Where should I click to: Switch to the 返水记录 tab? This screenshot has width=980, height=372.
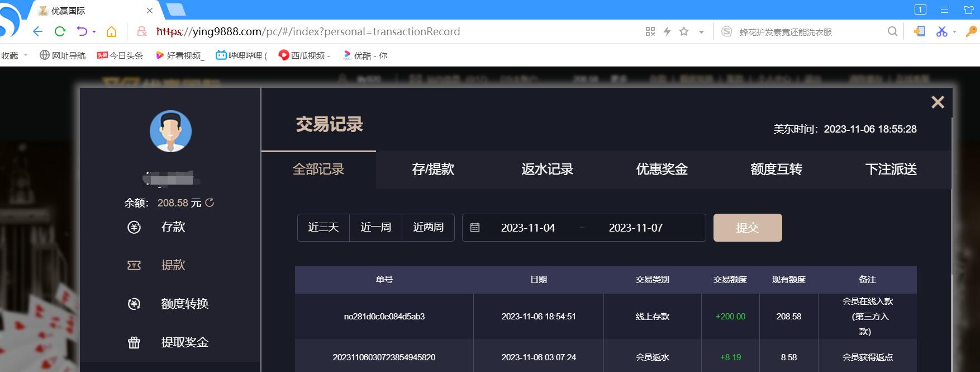[x=547, y=169]
